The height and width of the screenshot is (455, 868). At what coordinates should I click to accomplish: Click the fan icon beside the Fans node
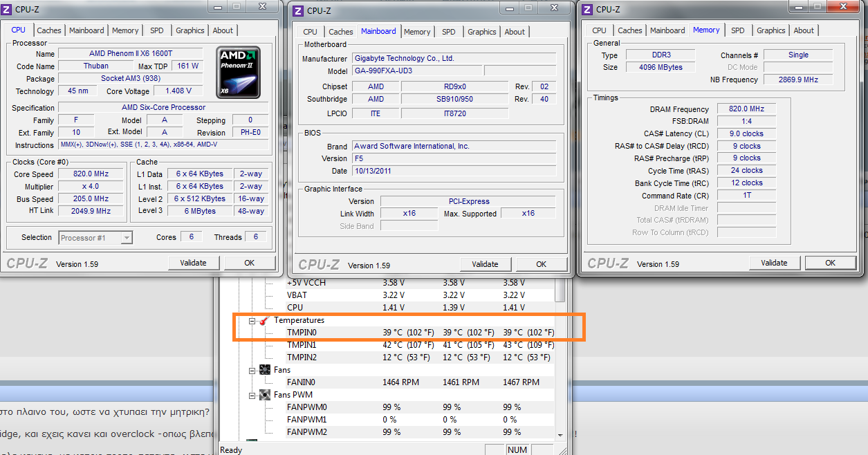point(264,370)
